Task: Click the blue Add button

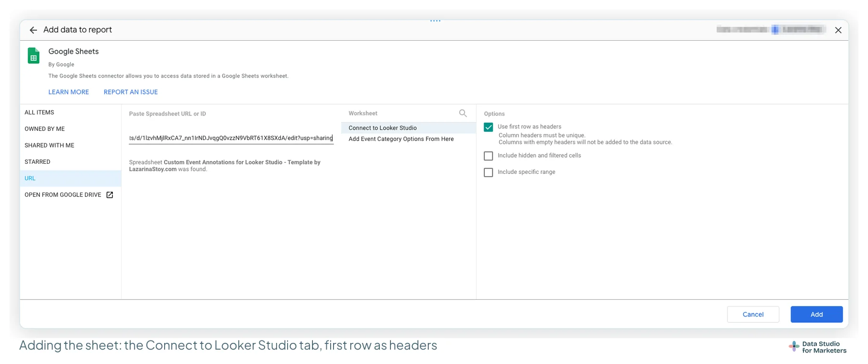Action: [x=816, y=314]
